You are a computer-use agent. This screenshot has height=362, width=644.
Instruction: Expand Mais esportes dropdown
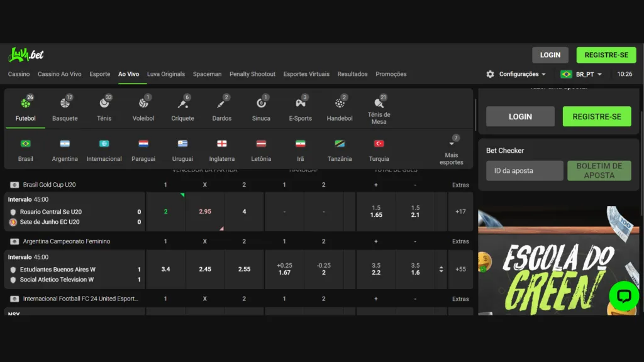(x=452, y=151)
